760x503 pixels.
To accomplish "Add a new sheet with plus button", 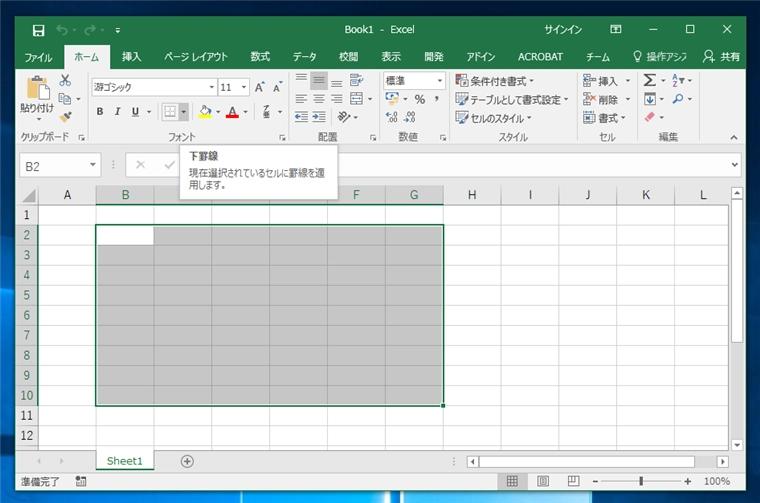I will click(187, 461).
